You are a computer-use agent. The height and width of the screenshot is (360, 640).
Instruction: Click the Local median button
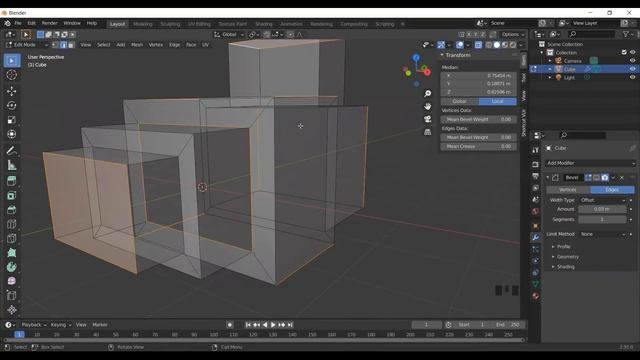[x=498, y=101]
